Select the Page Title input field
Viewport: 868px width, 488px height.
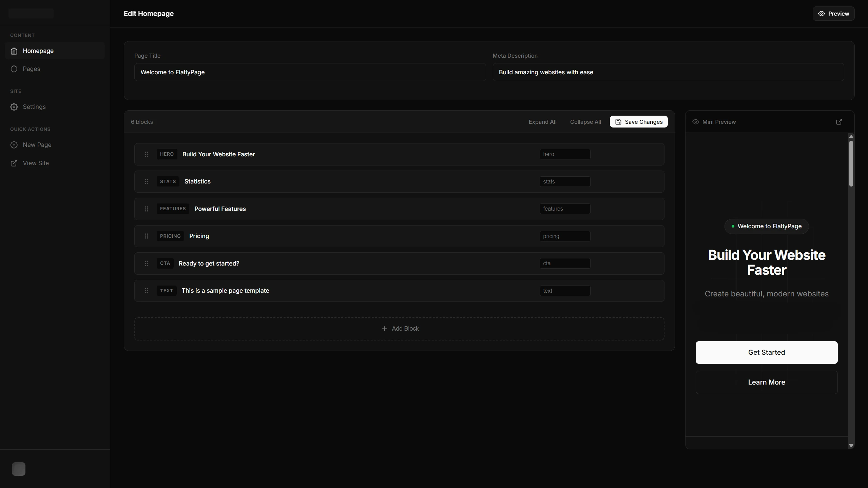click(x=309, y=72)
